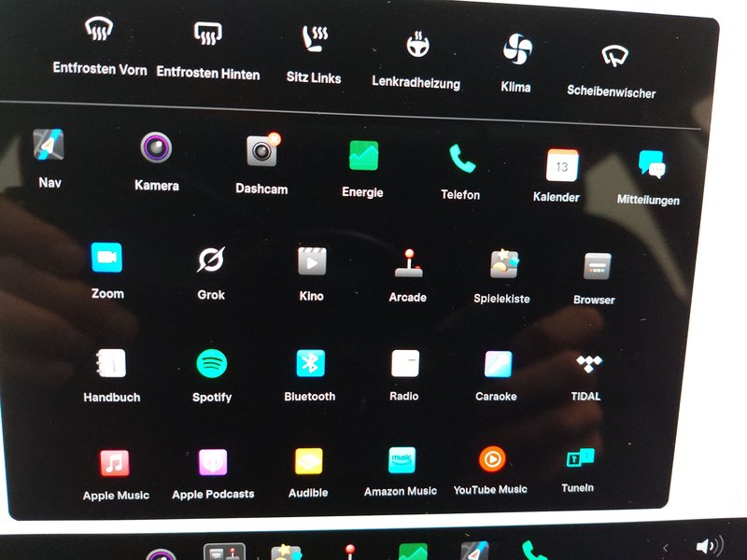The width and height of the screenshot is (747, 560).
Task: Open the Grok app
Action: pos(211,259)
